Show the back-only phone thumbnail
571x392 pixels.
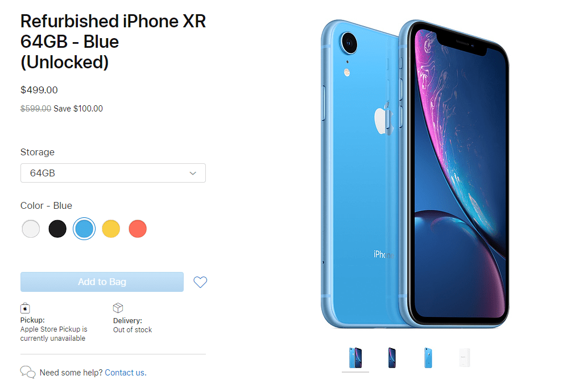pos(428,358)
